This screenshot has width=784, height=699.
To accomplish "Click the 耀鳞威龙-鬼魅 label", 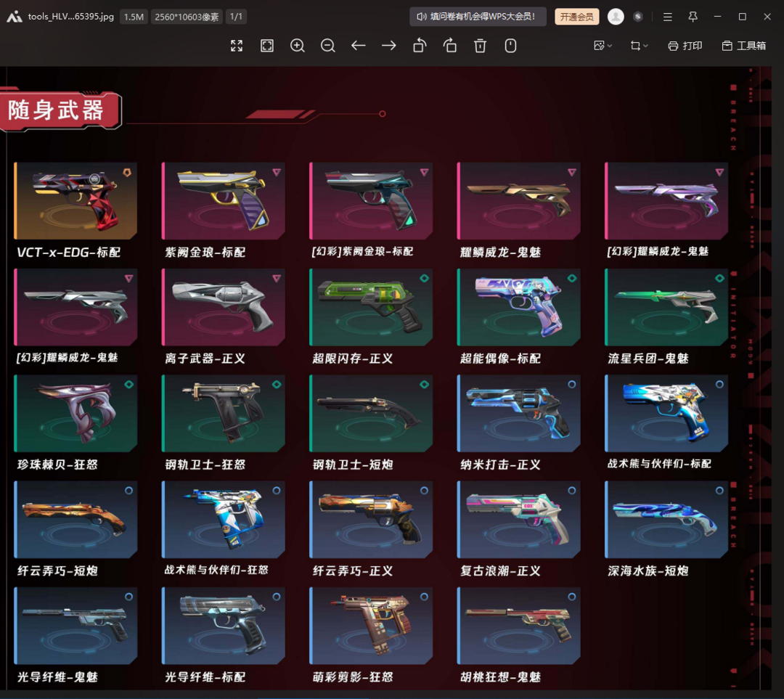I will pyautogui.click(x=500, y=252).
